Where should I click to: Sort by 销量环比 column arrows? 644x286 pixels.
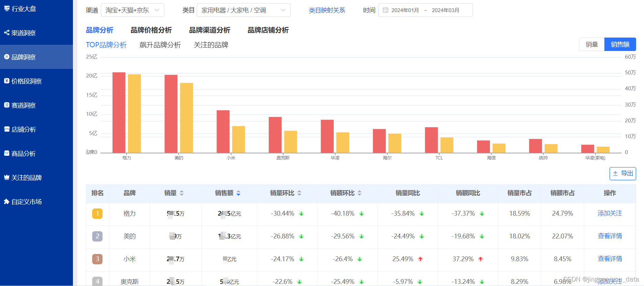point(299,193)
